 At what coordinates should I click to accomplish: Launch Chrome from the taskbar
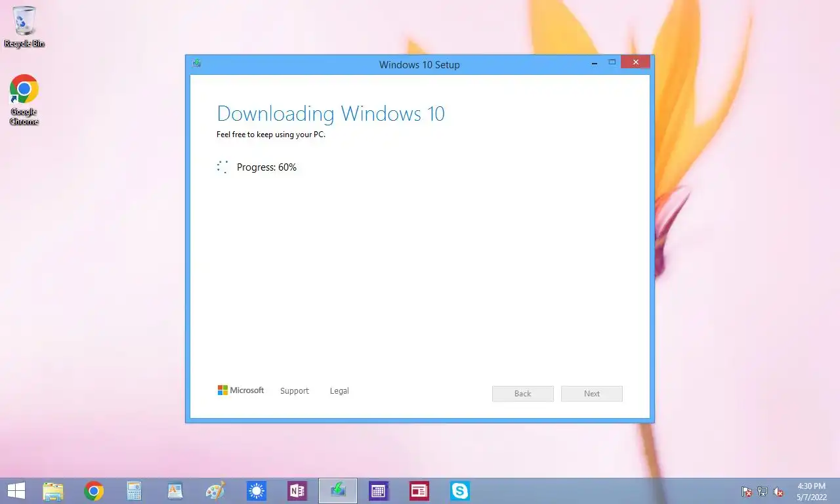(94, 491)
